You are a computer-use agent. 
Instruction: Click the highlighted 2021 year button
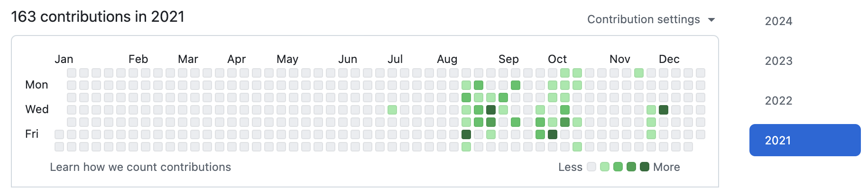click(x=805, y=140)
